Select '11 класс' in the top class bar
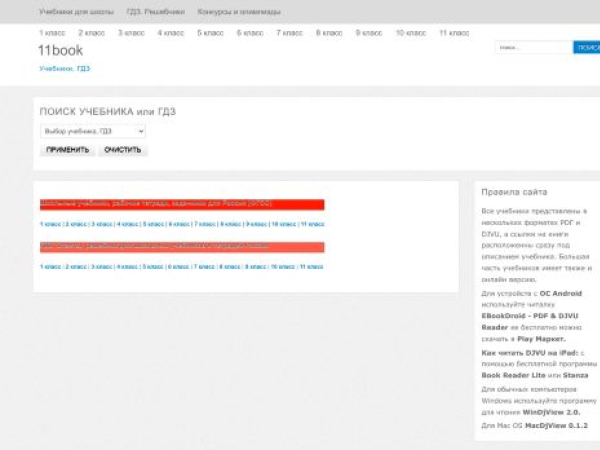 click(453, 33)
